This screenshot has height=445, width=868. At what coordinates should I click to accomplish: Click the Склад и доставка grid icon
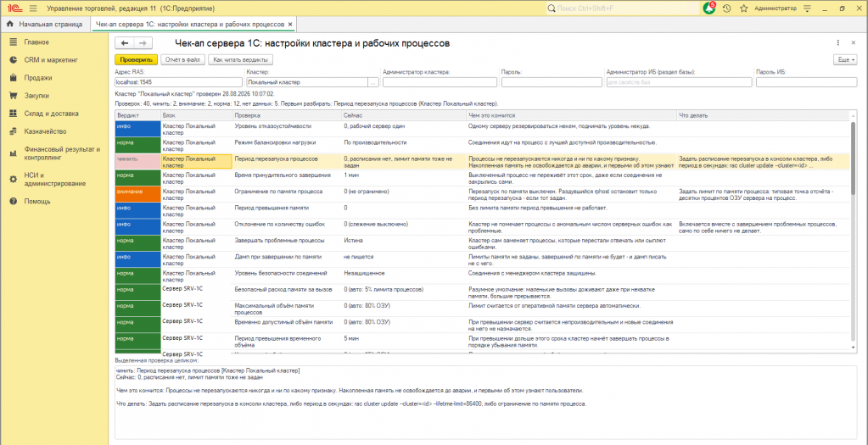coord(12,114)
